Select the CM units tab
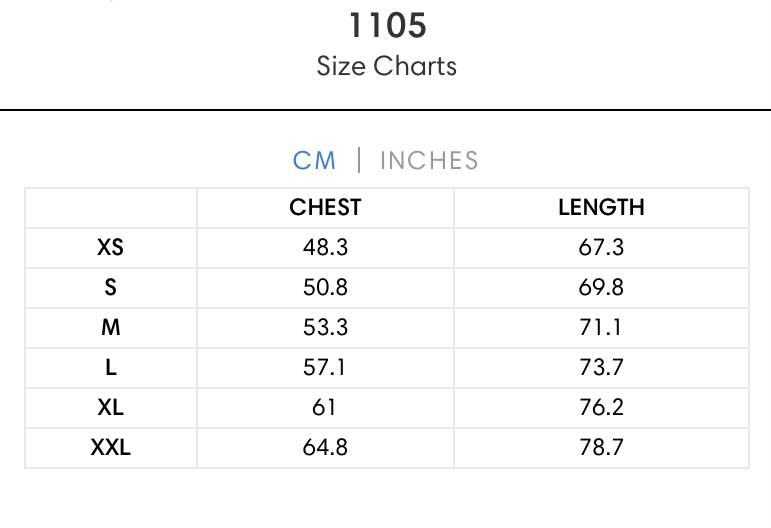This screenshot has width=771, height=528. [x=314, y=161]
